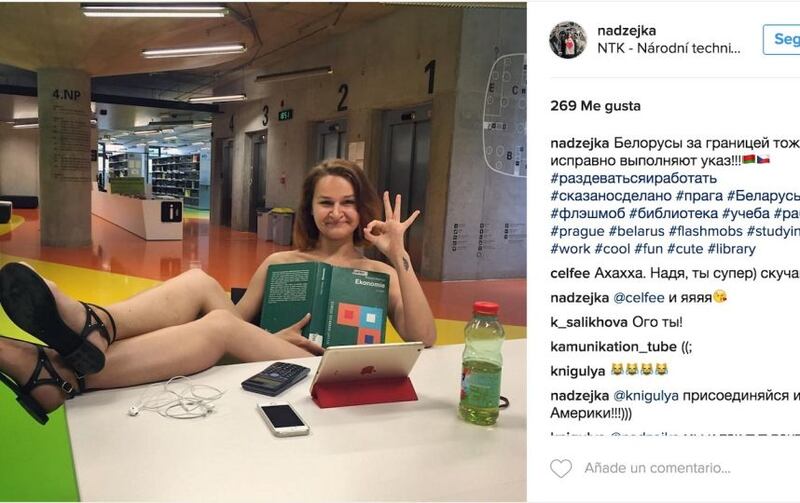Open hashtag #прага
Viewport: 800px width, 503px height.
pyautogui.click(x=699, y=195)
